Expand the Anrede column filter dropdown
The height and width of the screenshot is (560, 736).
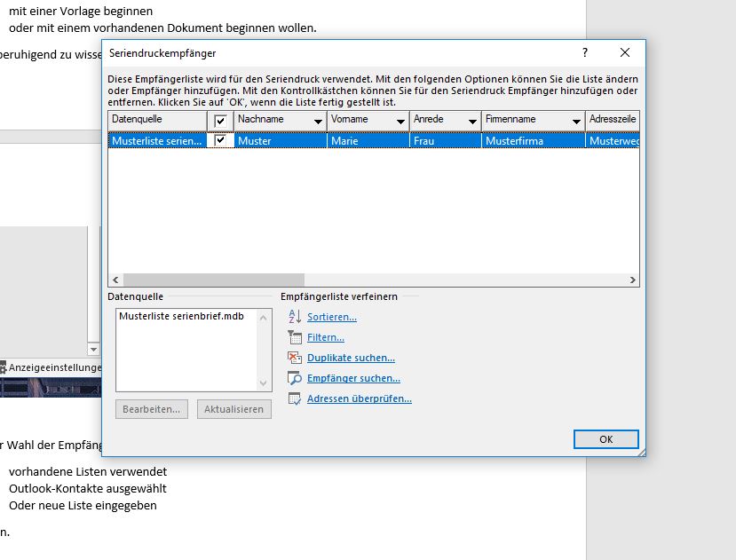(471, 121)
